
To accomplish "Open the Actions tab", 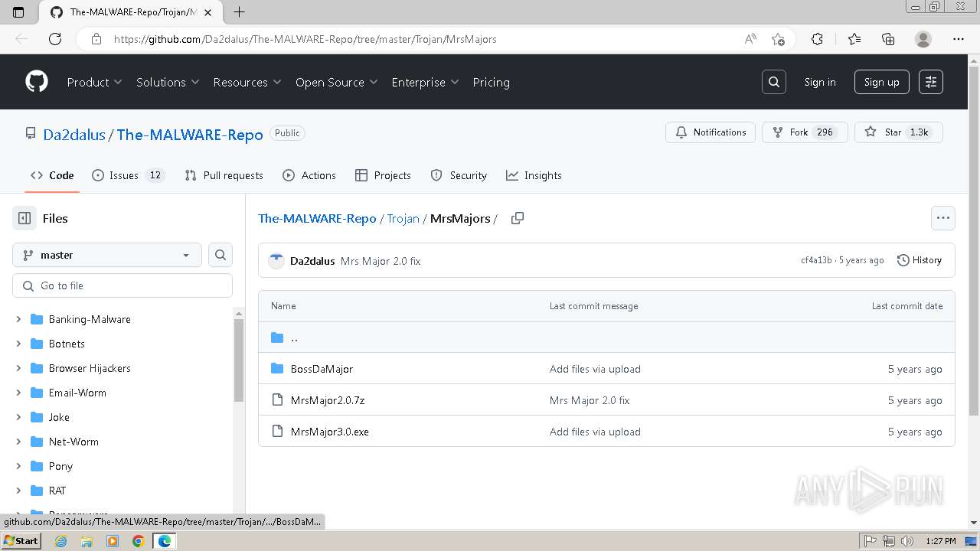I will [x=309, y=175].
